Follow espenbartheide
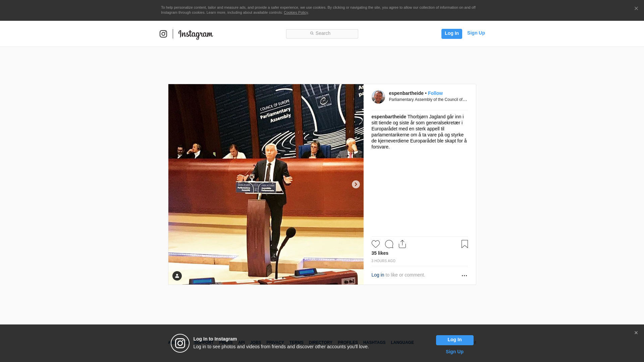Viewport: 644px width, 362px height. click(x=435, y=93)
